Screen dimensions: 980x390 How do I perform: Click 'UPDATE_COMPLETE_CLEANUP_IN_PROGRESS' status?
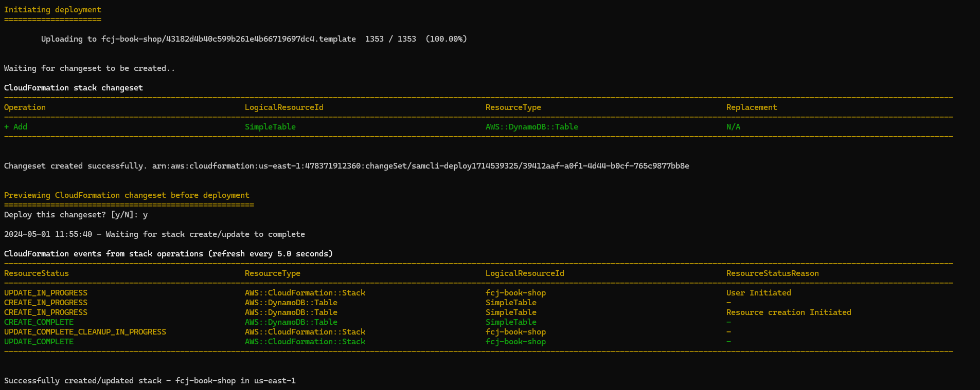(x=85, y=332)
